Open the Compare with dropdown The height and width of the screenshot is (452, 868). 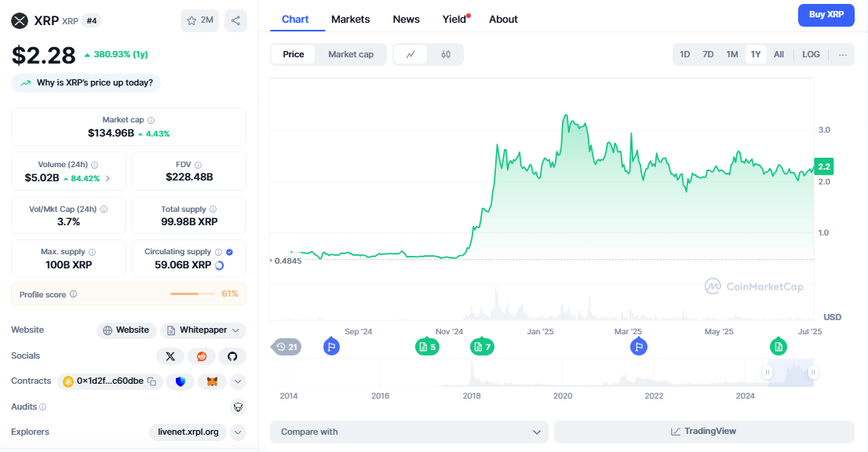tap(409, 432)
